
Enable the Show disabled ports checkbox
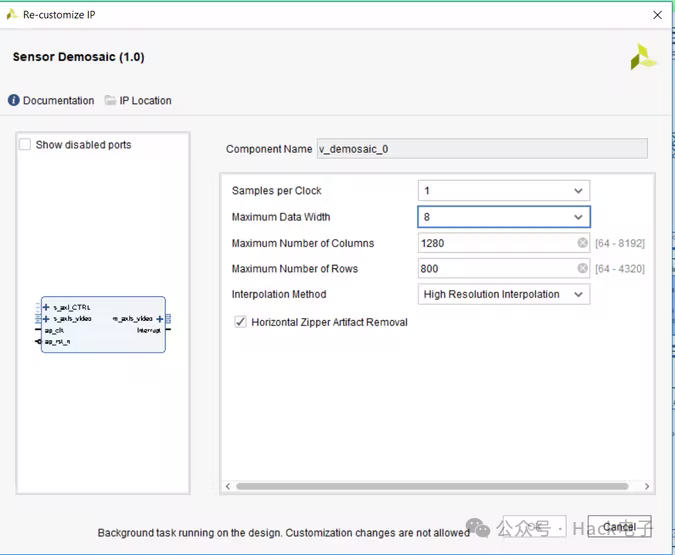coord(25,145)
